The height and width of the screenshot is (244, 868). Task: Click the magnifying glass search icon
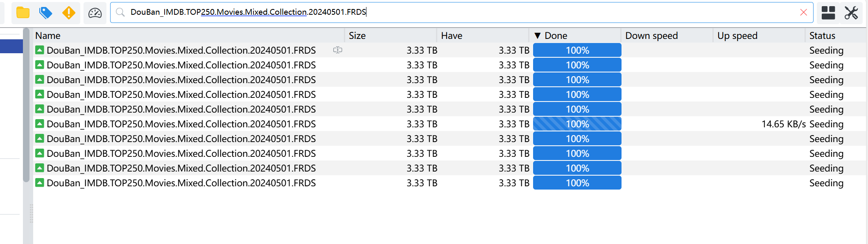[120, 12]
